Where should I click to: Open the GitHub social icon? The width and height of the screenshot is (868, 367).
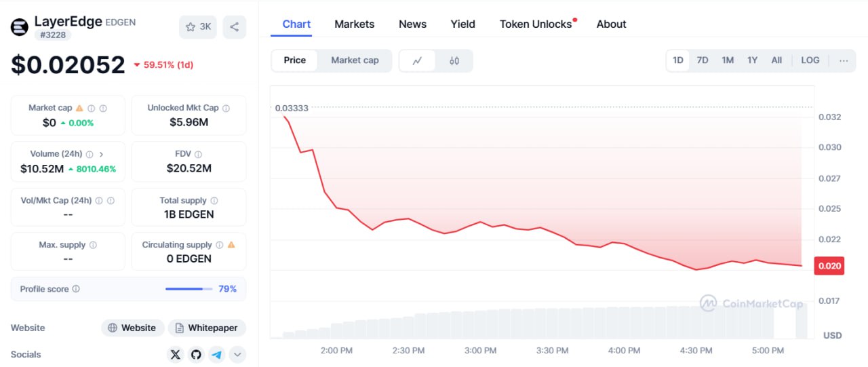196,354
